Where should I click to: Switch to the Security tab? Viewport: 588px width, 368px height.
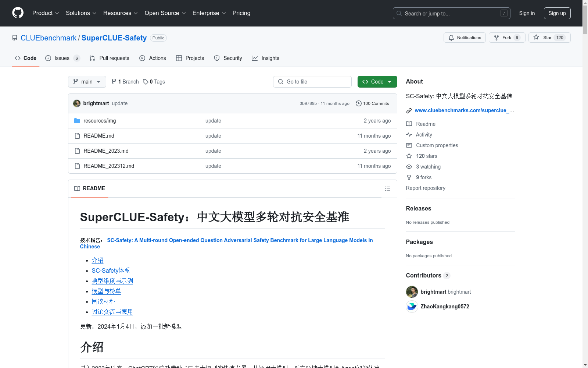pyautogui.click(x=228, y=58)
